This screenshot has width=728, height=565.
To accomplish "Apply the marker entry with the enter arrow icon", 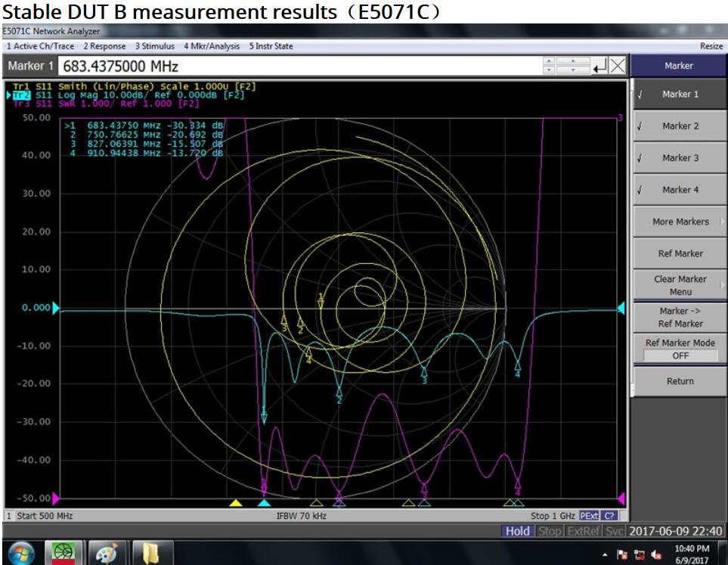I will [x=599, y=66].
